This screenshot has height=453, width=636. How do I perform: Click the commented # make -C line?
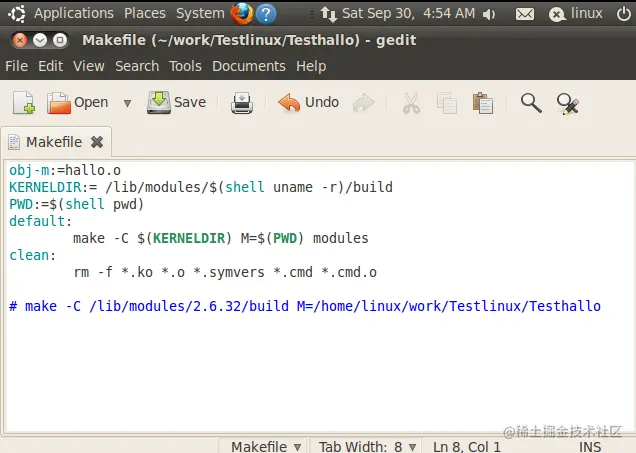coord(305,306)
